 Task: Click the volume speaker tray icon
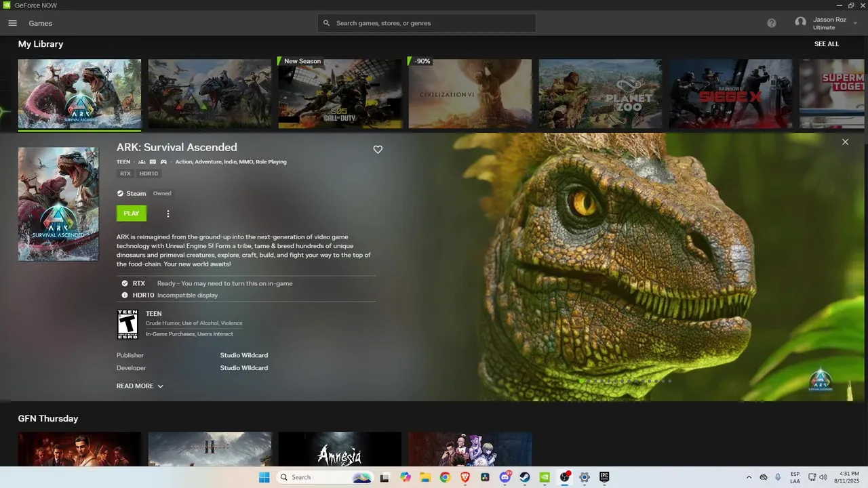[x=823, y=477]
